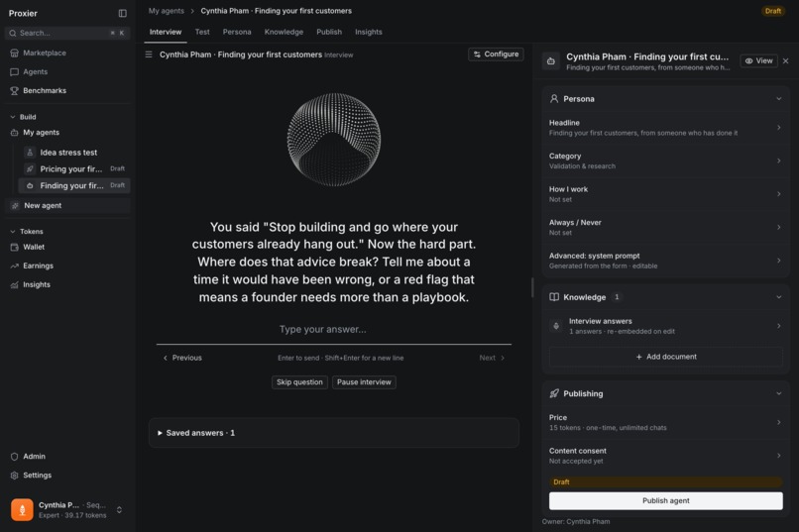This screenshot has width=799, height=532.
Task: Click the Type your answer field
Action: pos(334,329)
